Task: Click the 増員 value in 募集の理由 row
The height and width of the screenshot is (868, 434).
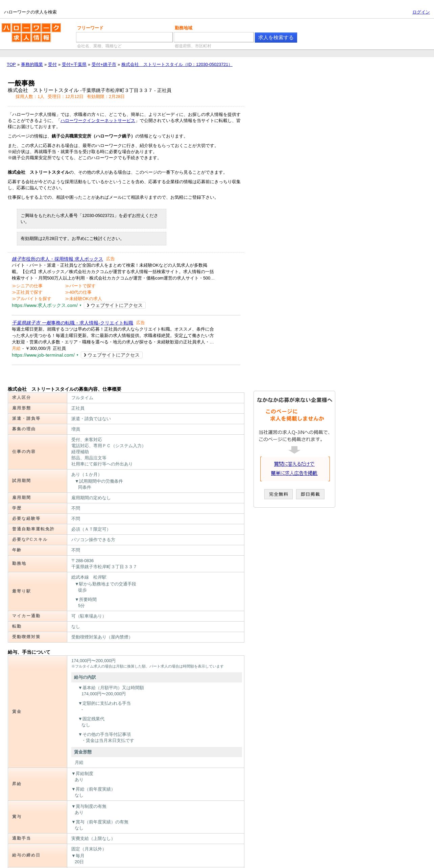Action: (76, 429)
